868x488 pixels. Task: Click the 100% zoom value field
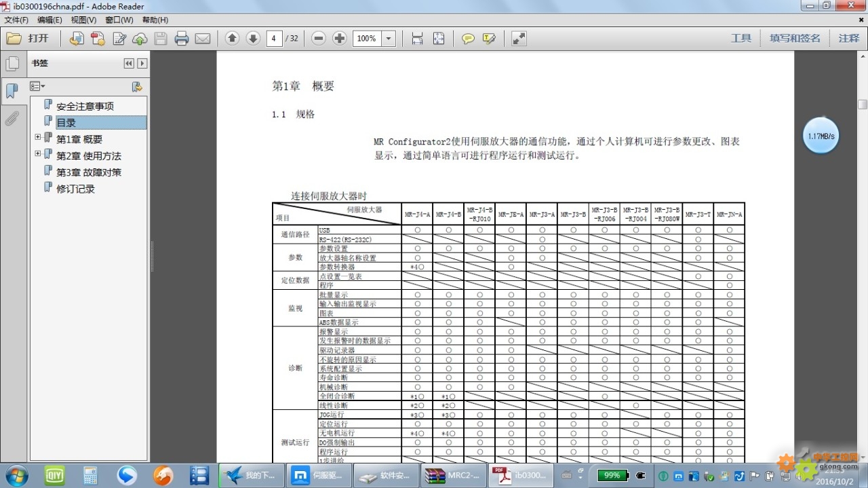click(367, 39)
